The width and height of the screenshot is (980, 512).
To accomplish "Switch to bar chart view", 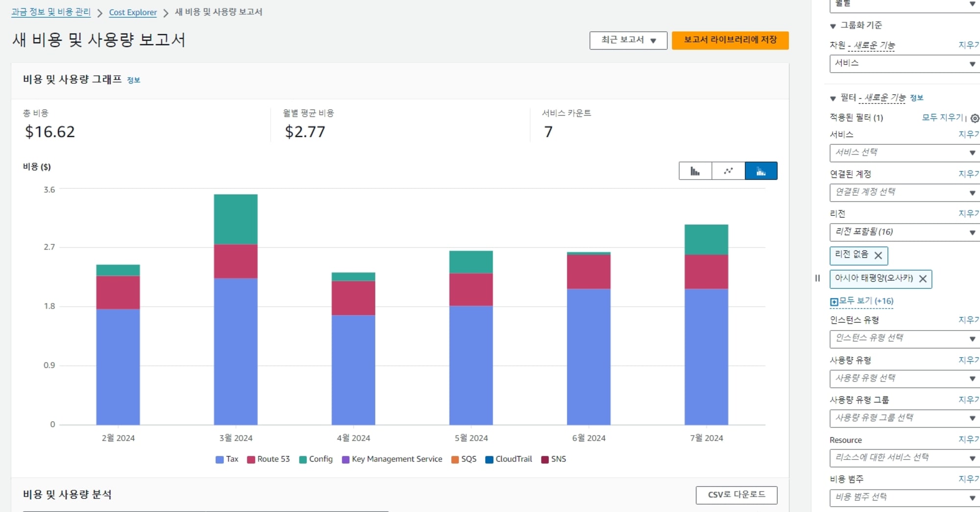I will tap(695, 171).
